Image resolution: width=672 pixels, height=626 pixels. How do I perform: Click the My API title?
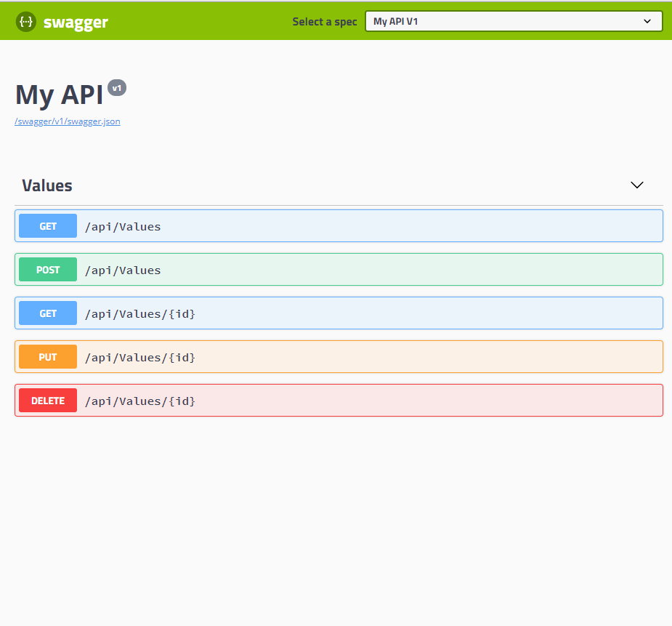59,95
